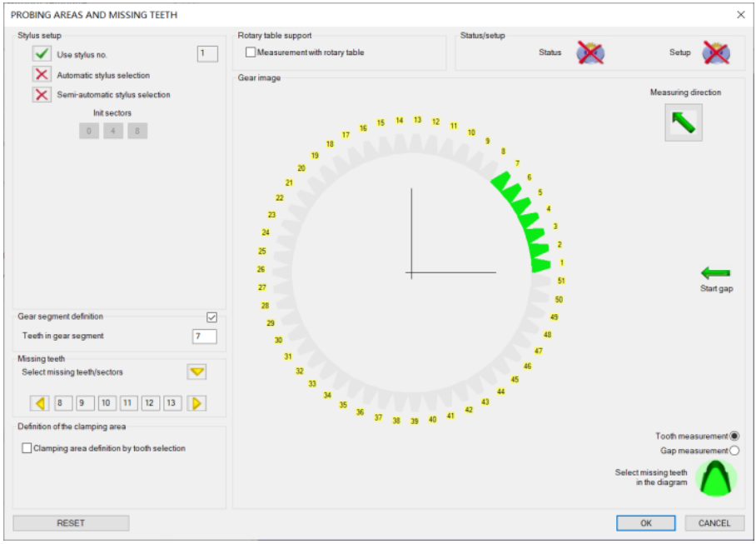Click the Teeth in gear segment field
The width and height of the screenshot is (756, 544).
coord(204,337)
